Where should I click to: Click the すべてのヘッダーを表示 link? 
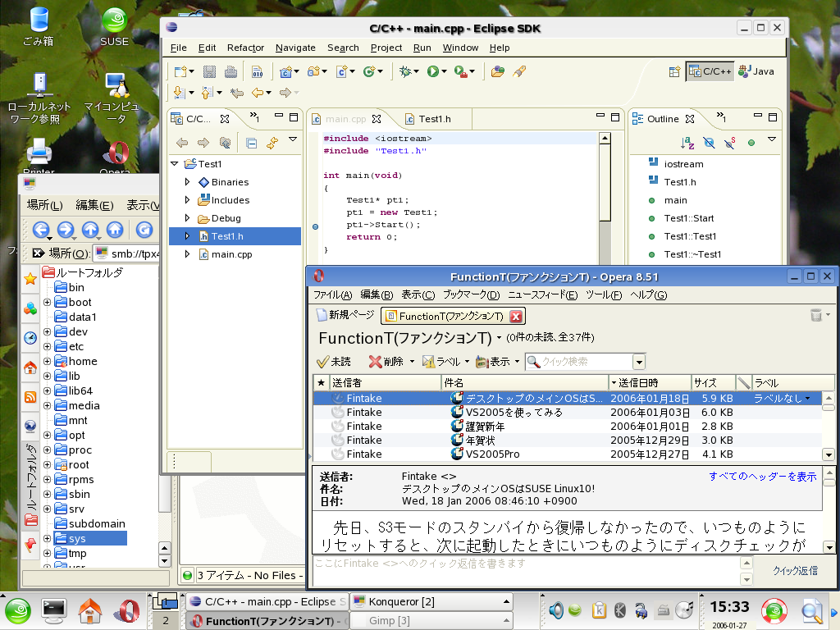[762, 477]
